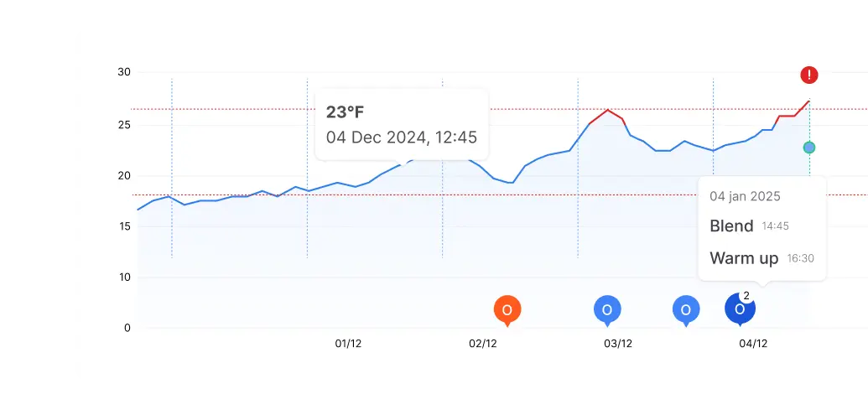Click the blue event pin above 03/12
This screenshot has width=868, height=420.
[x=607, y=309]
